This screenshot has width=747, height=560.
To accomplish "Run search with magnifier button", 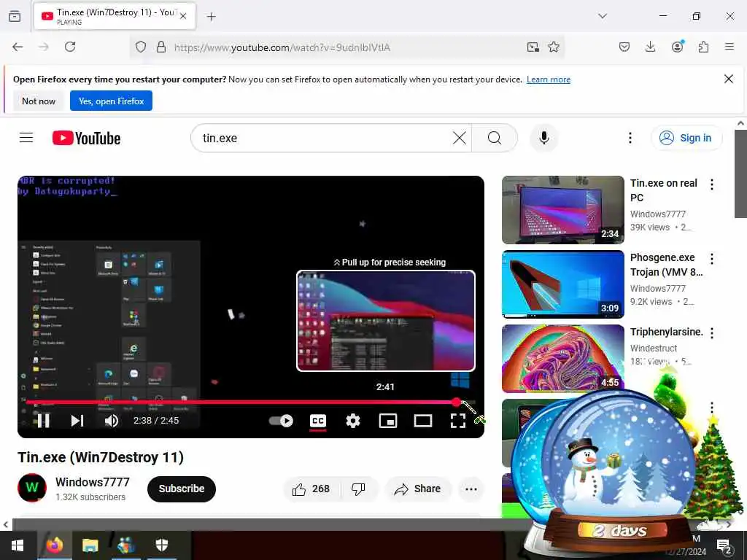I will (x=495, y=138).
